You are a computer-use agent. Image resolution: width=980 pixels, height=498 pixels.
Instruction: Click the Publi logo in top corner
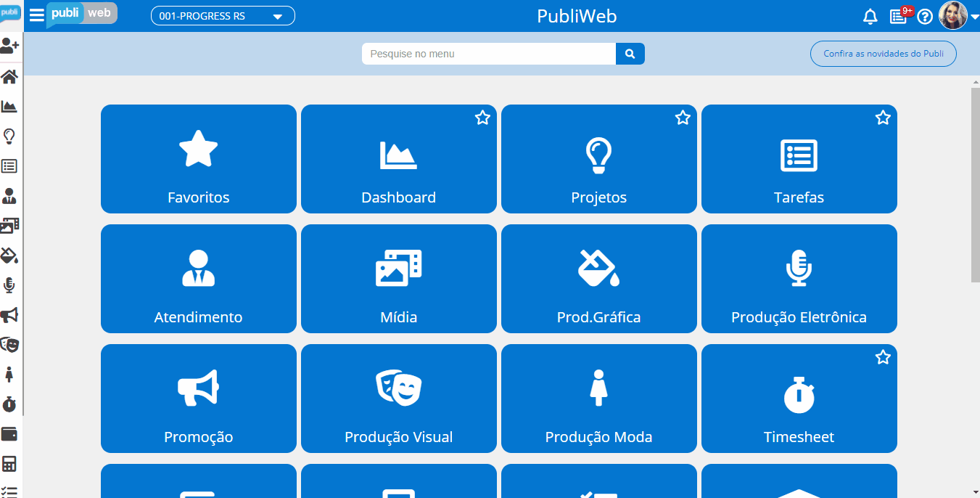click(82, 14)
